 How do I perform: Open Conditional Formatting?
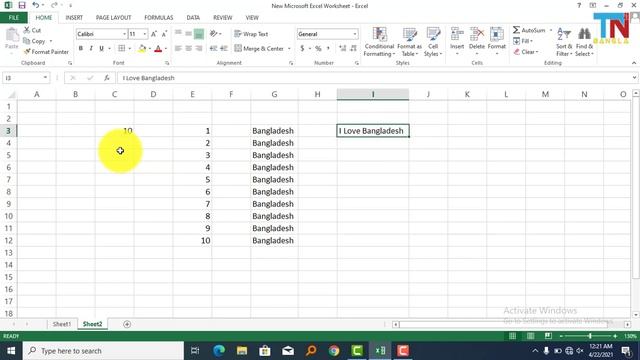coord(379,42)
